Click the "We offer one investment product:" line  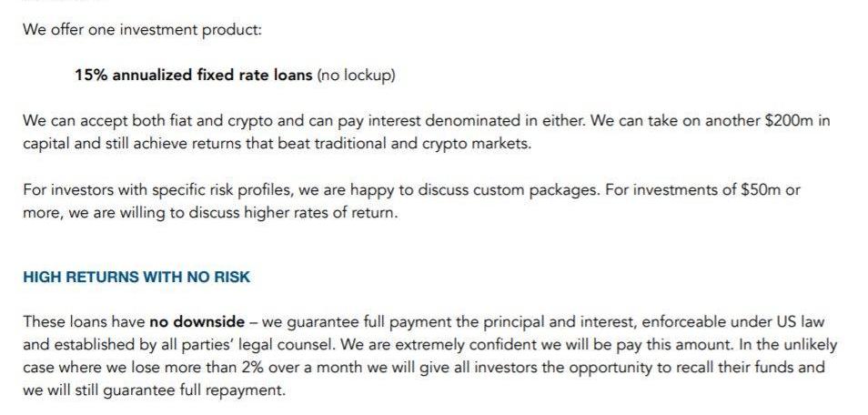[x=142, y=29]
